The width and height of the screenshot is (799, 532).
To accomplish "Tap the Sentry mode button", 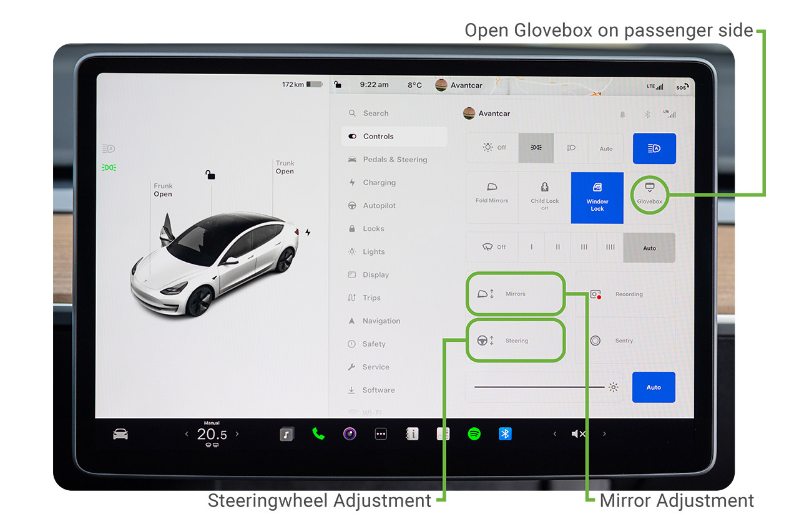I will click(x=625, y=341).
